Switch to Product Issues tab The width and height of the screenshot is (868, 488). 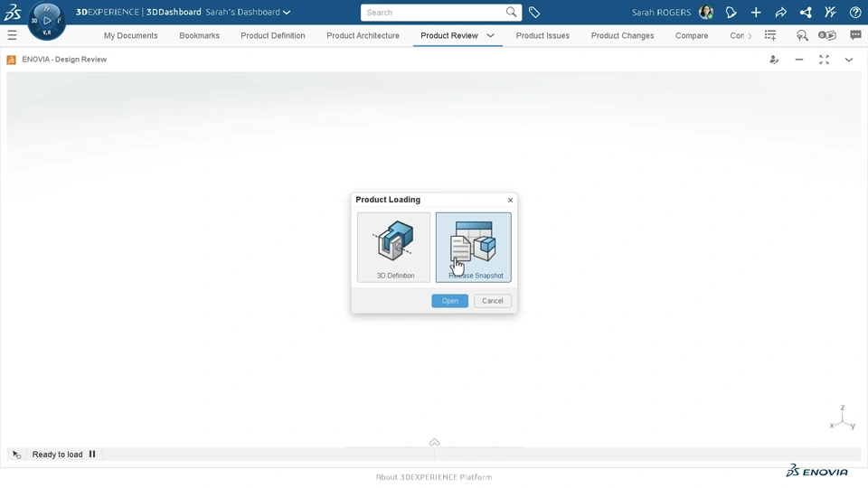542,35
